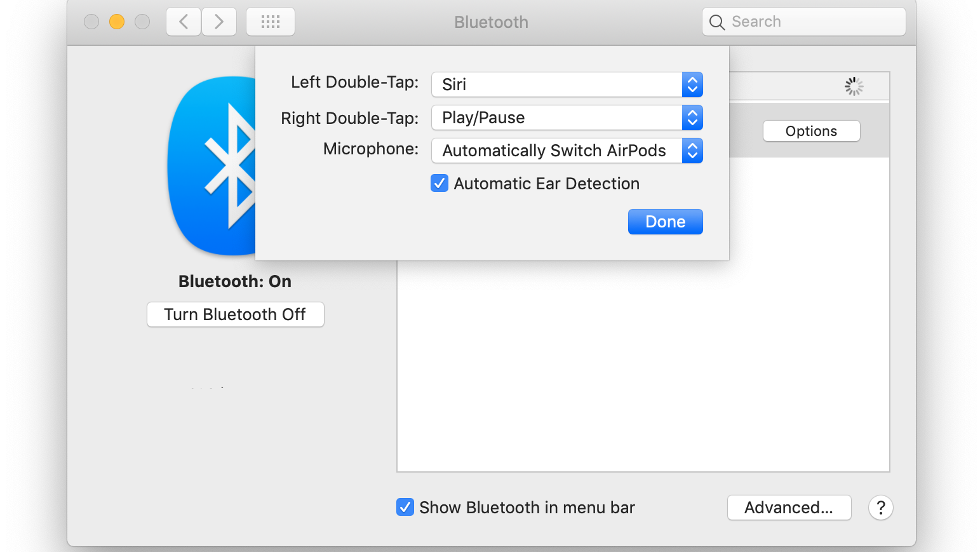Image resolution: width=980 pixels, height=552 pixels.
Task: Uncheck Show Bluetooth in menu bar
Action: pyautogui.click(x=405, y=507)
